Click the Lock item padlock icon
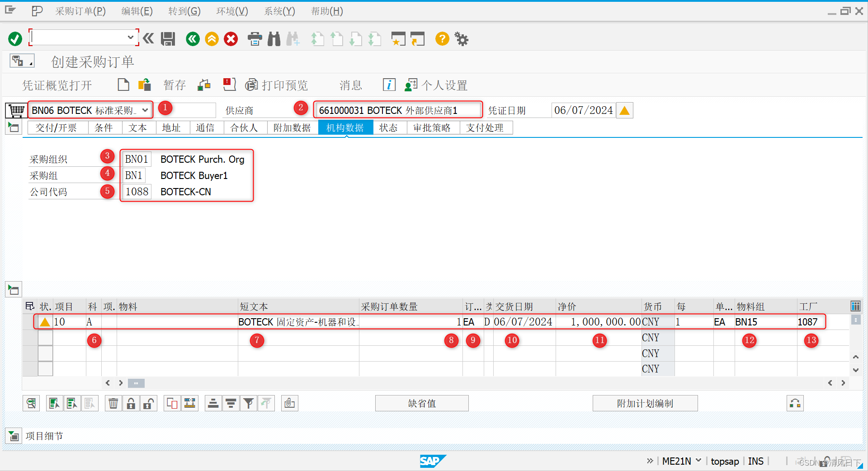The image size is (868, 471). (131, 403)
